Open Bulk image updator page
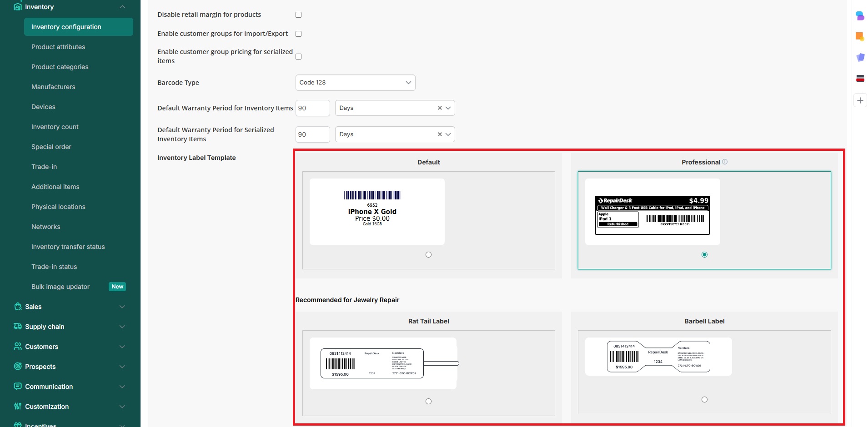 tap(60, 287)
